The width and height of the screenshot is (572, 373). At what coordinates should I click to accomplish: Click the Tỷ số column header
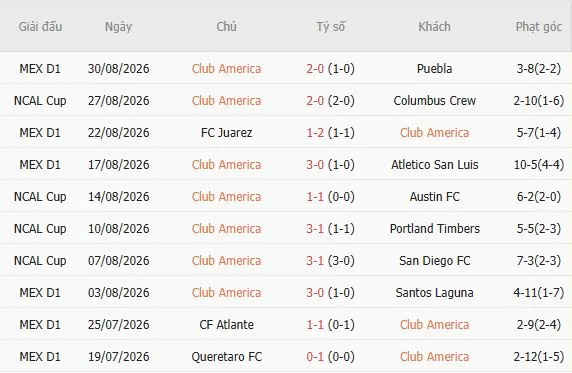tap(331, 27)
